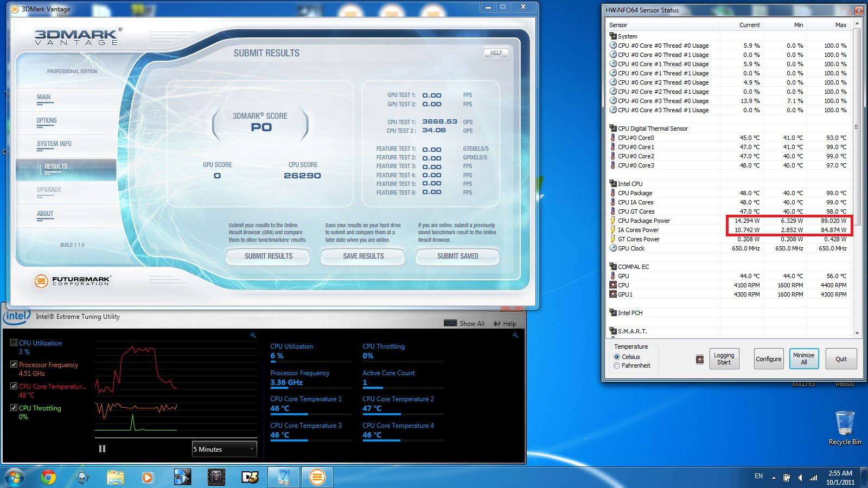Viewport: 868px width, 488px height.
Task: Show hidden system tray icons
Action: 774,478
